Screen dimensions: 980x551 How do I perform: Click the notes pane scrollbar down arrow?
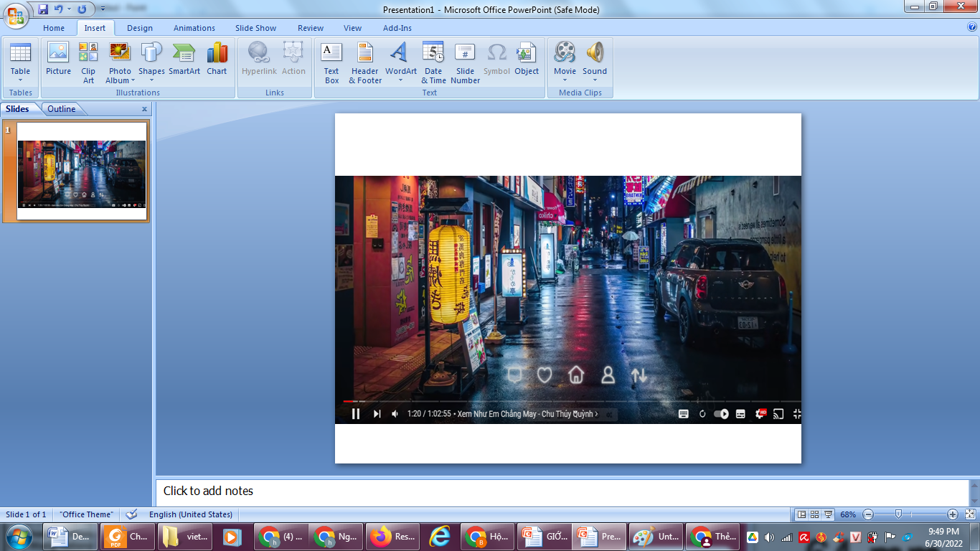tap(974, 500)
